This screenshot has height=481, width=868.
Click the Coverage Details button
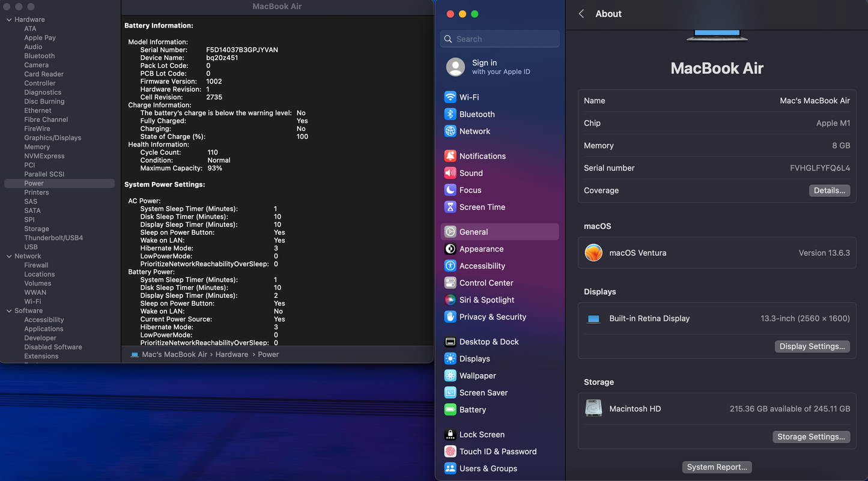point(829,190)
